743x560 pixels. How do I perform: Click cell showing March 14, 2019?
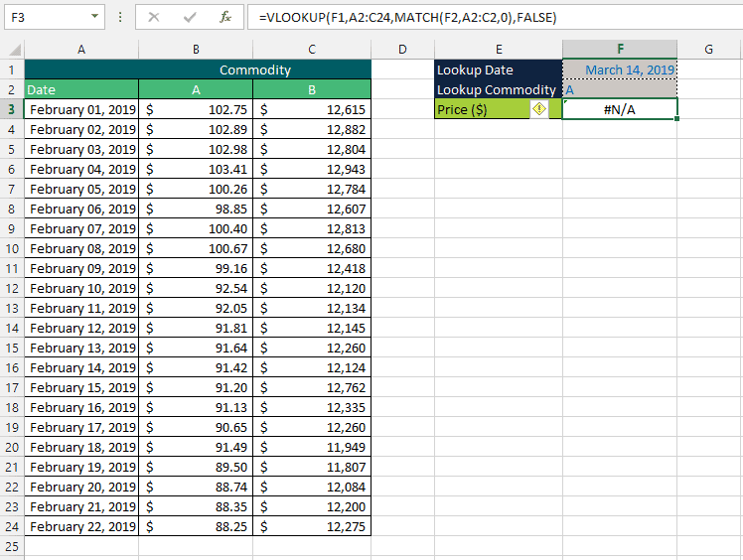pos(620,70)
